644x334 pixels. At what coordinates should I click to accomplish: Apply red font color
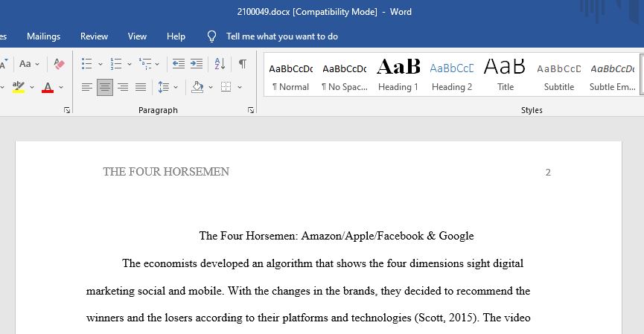point(48,87)
